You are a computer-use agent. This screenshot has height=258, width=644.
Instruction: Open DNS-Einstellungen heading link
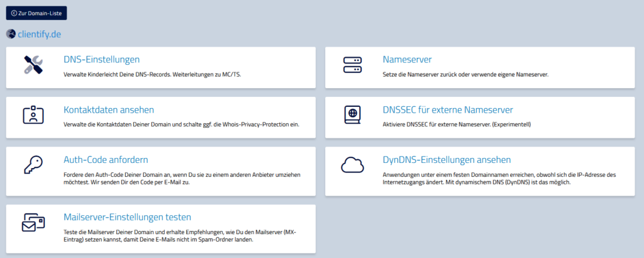tap(101, 60)
